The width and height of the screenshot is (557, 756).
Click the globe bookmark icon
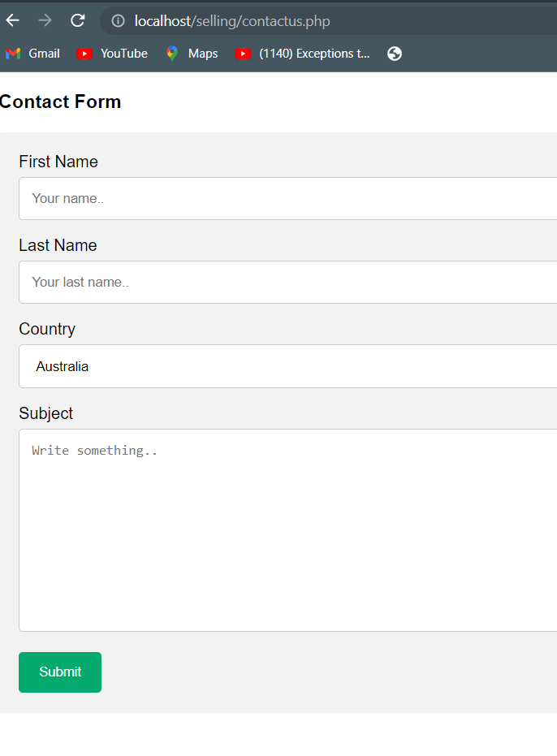tap(394, 54)
